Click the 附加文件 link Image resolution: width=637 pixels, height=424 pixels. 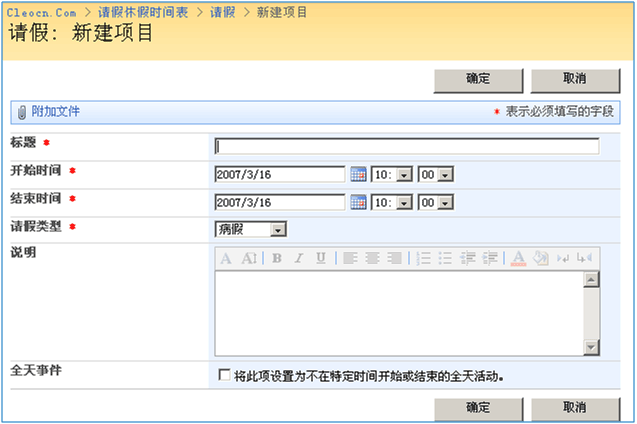55,111
